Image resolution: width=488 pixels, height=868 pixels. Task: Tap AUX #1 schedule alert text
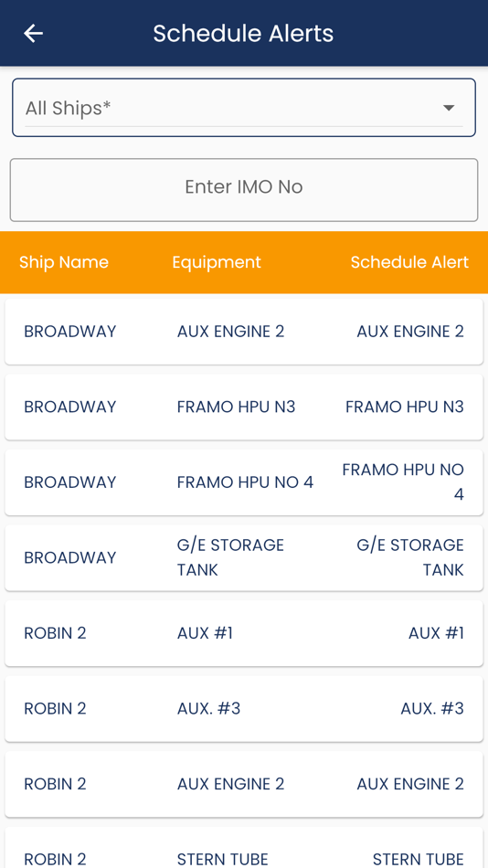pyautogui.click(x=436, y=633)
